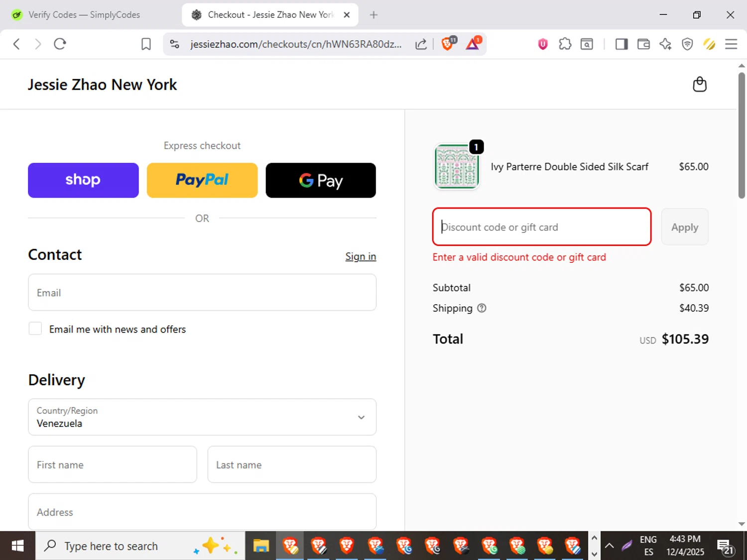Check Email me with news and offers
This screenshot has width=747, height=560.
pyautogui.click(x=35, y=329)
